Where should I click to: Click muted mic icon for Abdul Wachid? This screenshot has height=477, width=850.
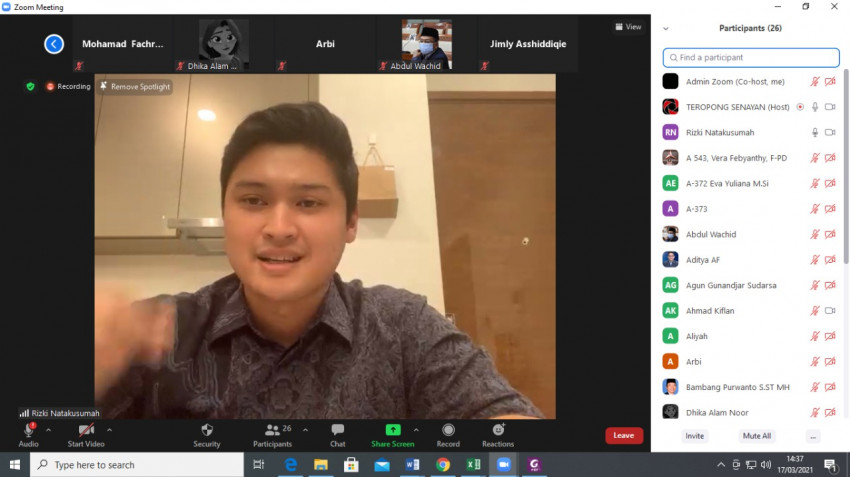[x=815, y=234]
